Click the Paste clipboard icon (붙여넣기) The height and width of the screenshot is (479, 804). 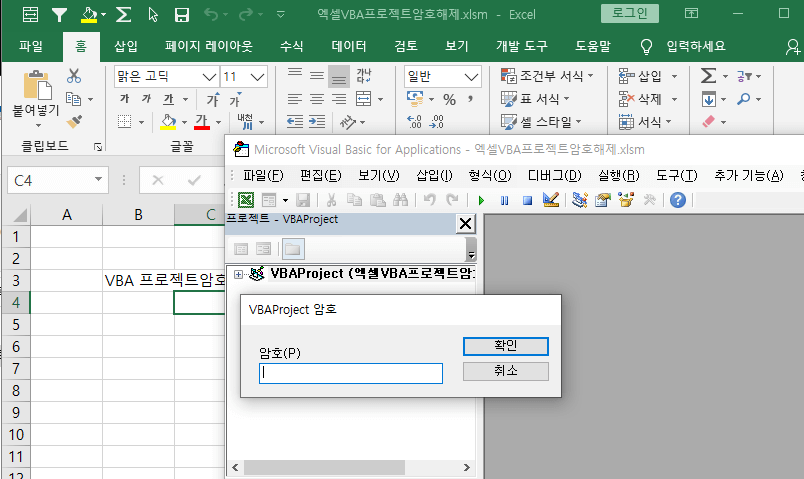(36, 85)
